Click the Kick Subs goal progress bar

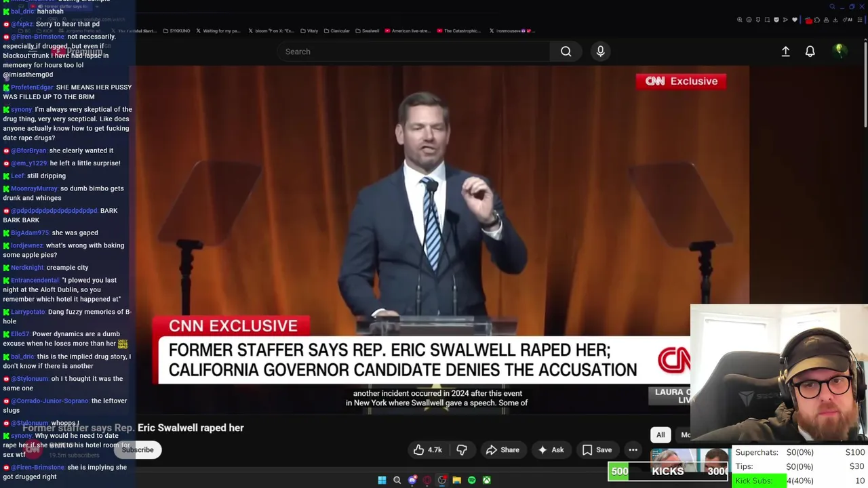click(800, 481)
